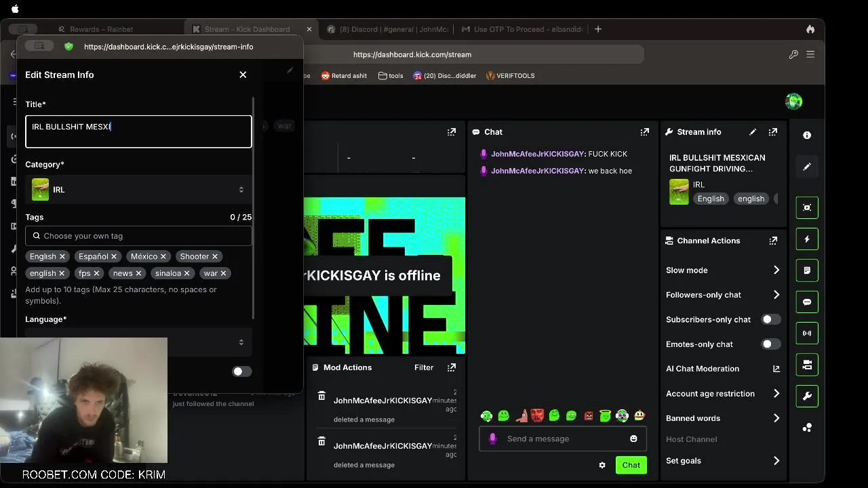Open the tools bookmark folder
Image resolution: width=868 pixels, height=488 pixels.
pos(391,76)
